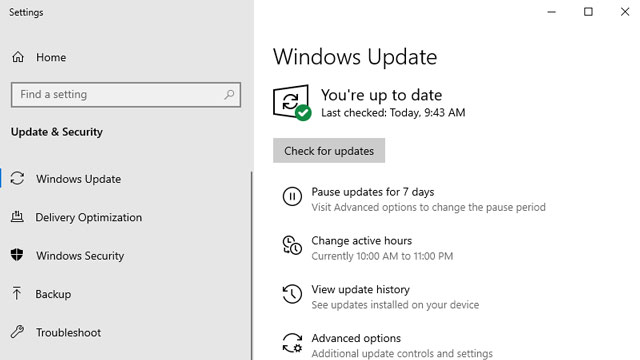Open Delivery Optimization settings page

89,217
